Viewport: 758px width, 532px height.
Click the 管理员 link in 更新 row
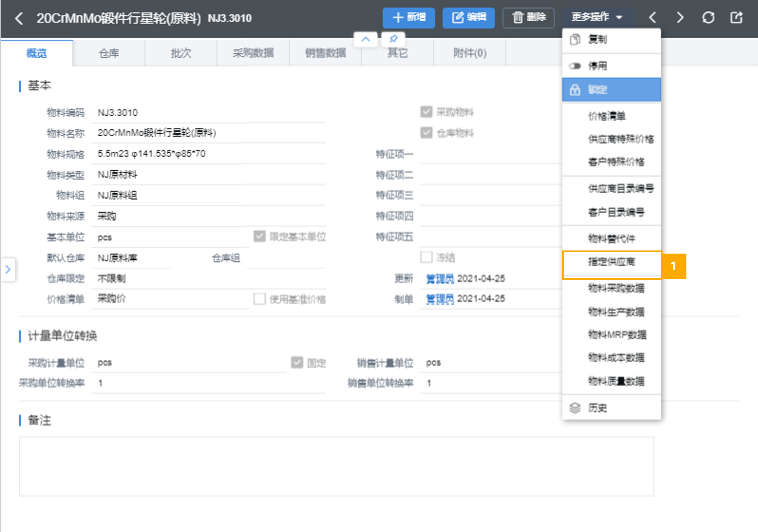pyautogui.click(x=440, y=279)
